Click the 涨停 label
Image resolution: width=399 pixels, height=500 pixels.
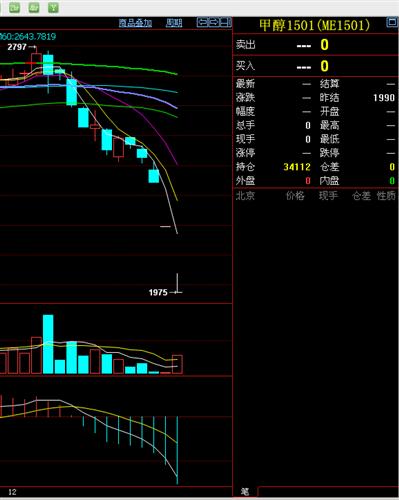pos(245,153)
